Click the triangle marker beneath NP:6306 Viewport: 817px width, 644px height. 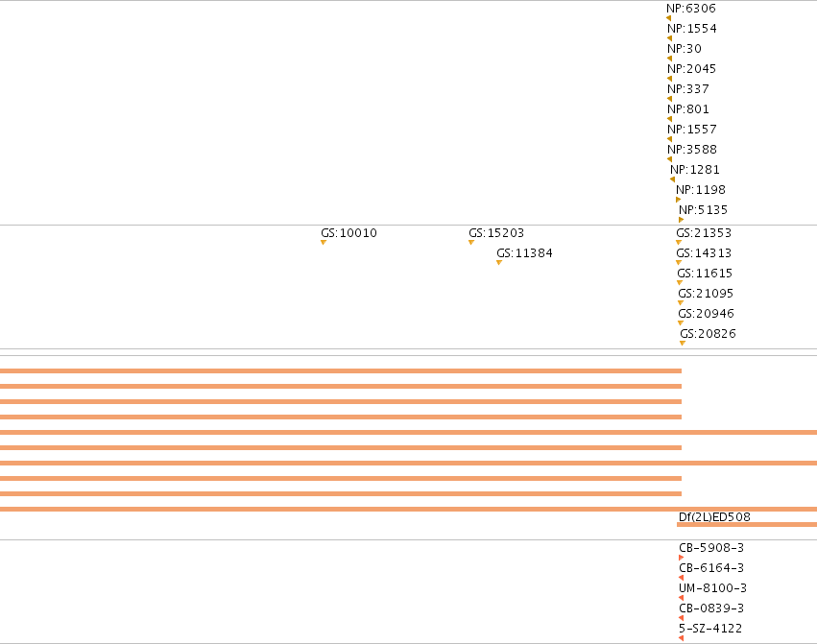click(x=668, y=18)
